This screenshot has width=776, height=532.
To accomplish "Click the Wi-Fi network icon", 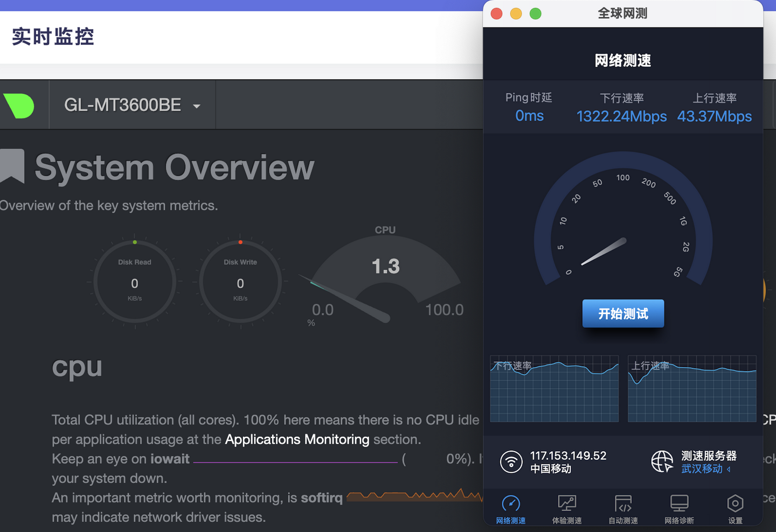I will tap(511, 462).
